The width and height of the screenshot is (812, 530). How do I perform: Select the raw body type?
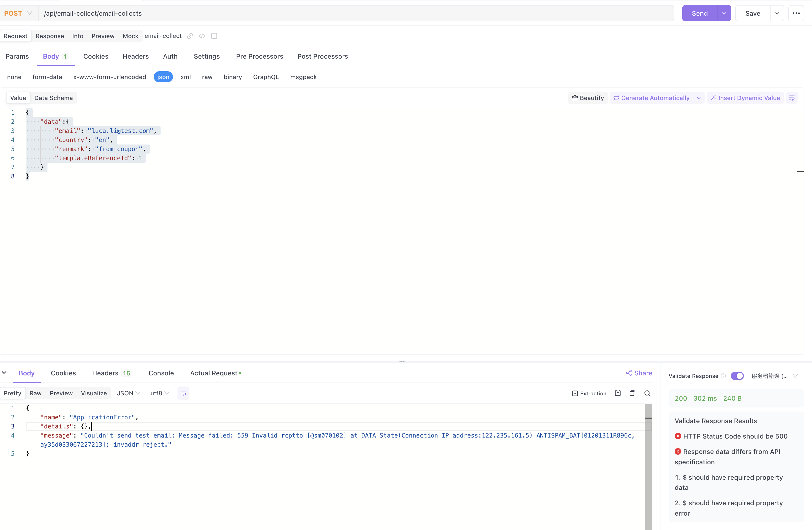point(207,77)
